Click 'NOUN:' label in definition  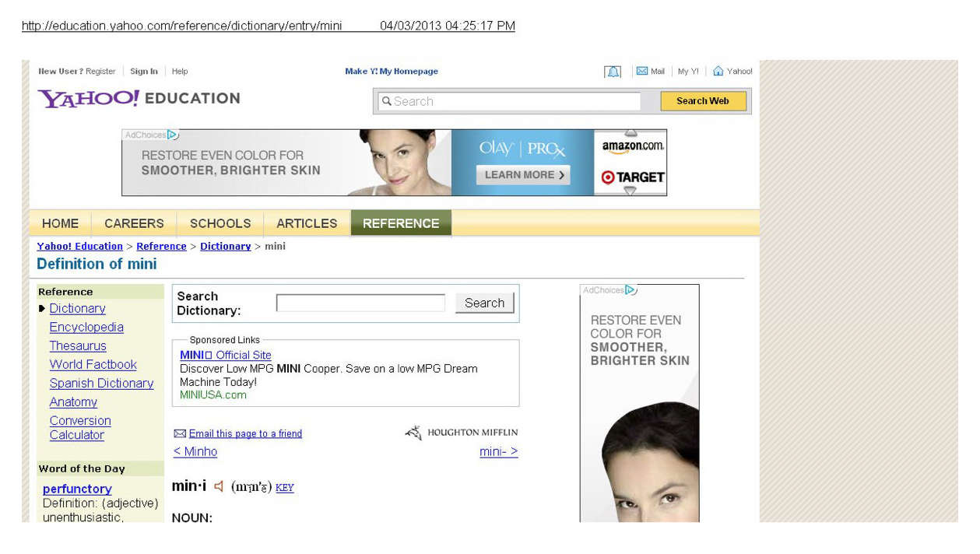(x=191, y=518)
